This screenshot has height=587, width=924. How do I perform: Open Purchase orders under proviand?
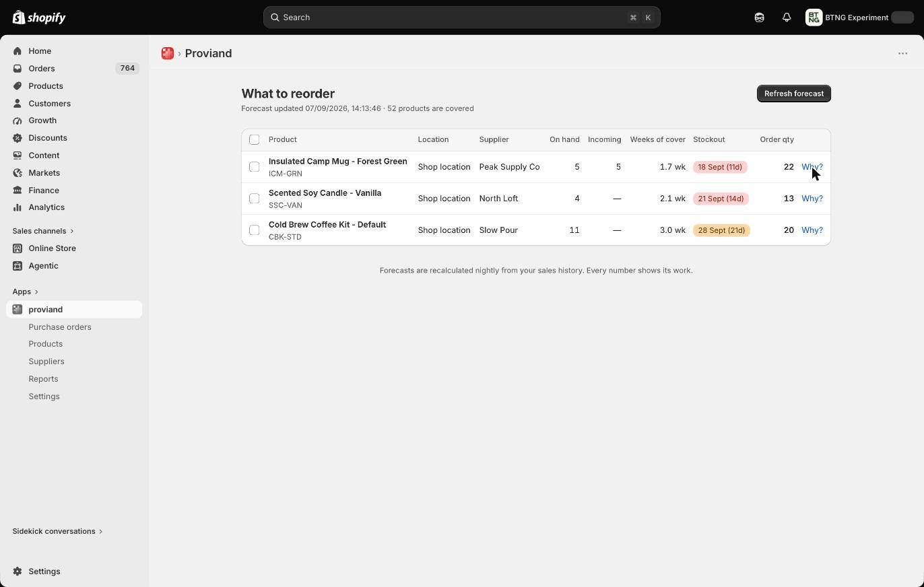point(60,327)
